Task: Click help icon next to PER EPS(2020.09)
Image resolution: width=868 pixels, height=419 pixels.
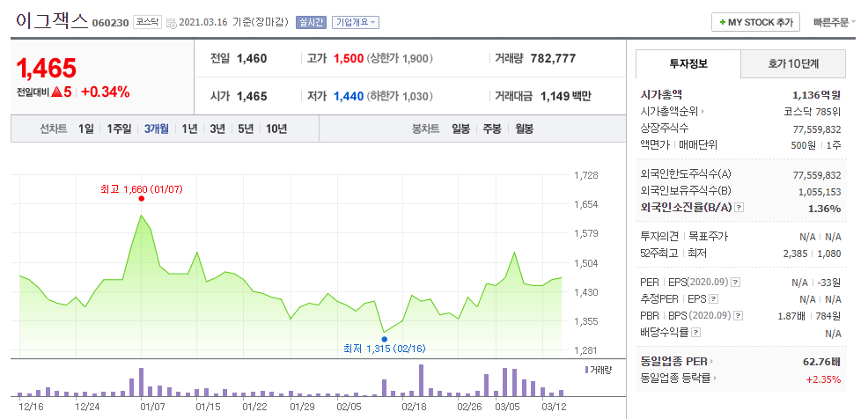Action: 735,283
